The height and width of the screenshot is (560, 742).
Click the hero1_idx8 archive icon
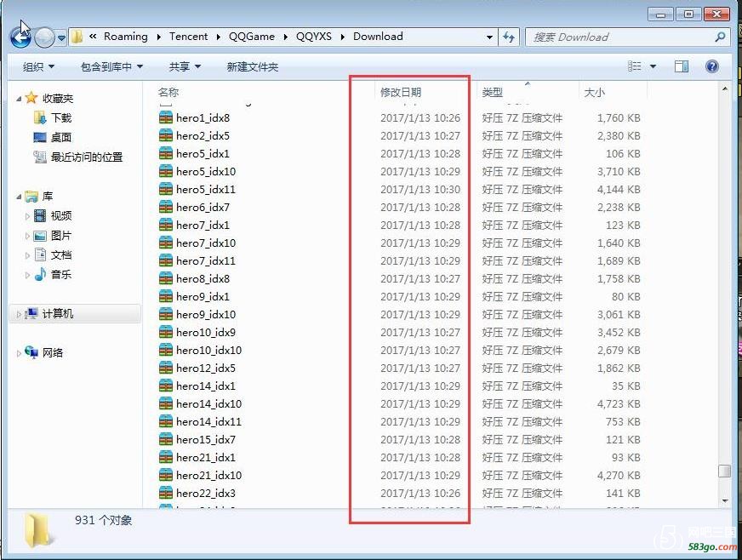pyautogui.click(x=166, y=117)
